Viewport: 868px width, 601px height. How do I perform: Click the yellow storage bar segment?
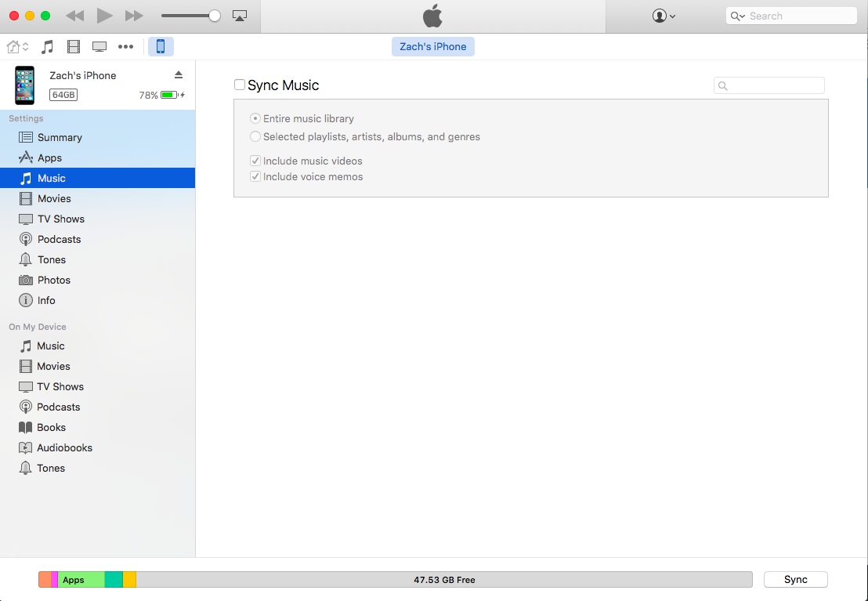coord(129,580)
